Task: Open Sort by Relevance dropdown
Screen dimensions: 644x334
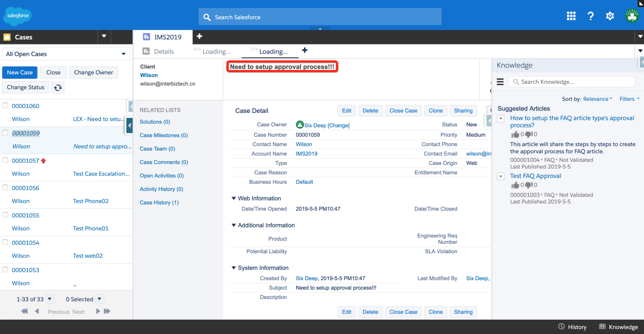Action: coord(597,99)
